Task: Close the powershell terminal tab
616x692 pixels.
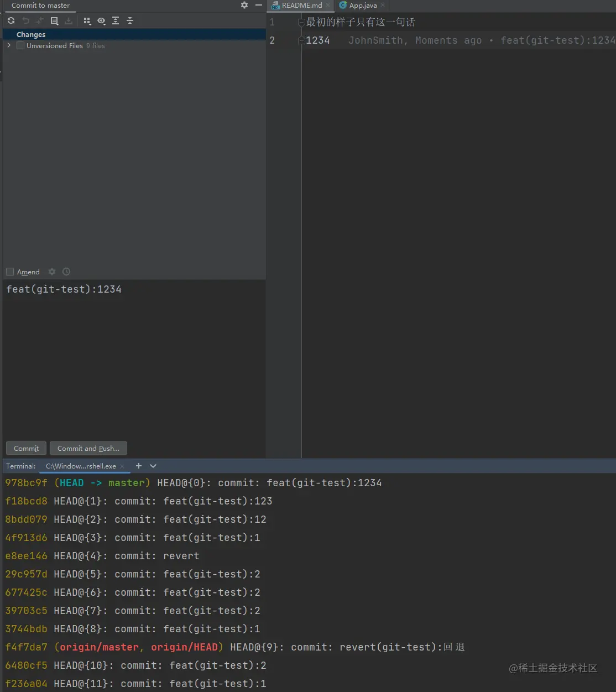Action: click(122, 466)
